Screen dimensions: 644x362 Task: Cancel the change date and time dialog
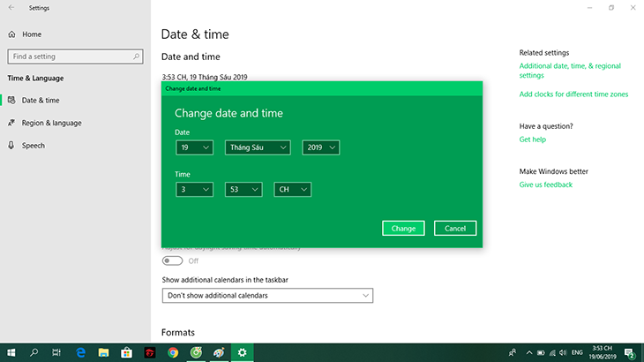coord(455,229)
